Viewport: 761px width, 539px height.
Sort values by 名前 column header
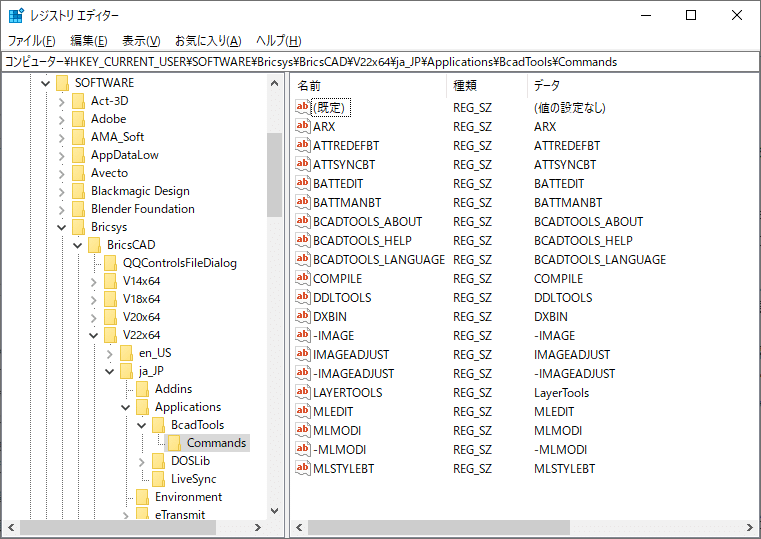click(x=369, y=86)
